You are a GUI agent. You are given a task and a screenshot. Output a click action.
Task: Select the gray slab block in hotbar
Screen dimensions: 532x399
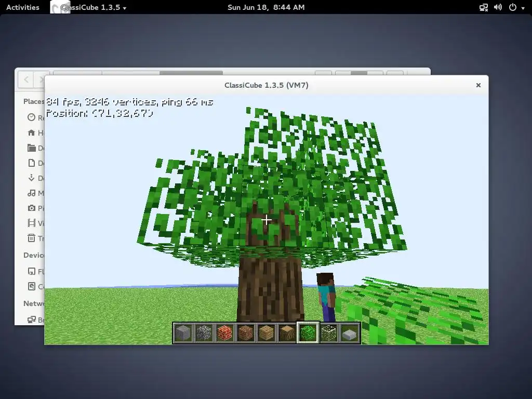[x=350, y=333]
